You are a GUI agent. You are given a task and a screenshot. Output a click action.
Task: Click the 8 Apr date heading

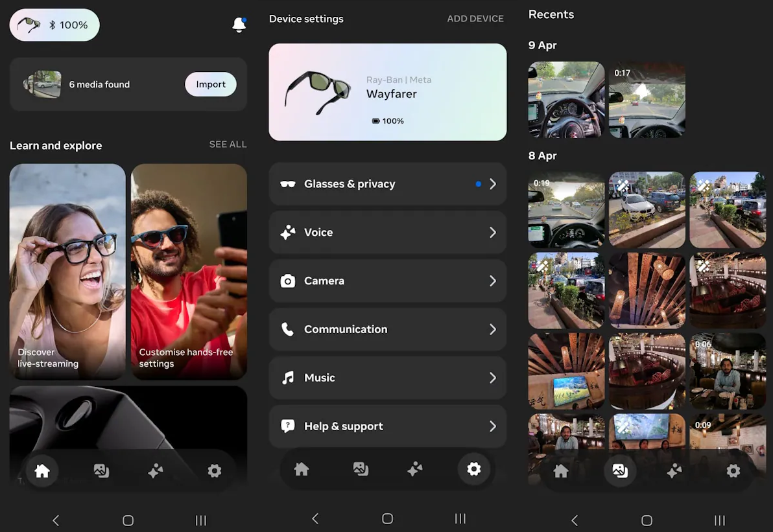[542, 156]
